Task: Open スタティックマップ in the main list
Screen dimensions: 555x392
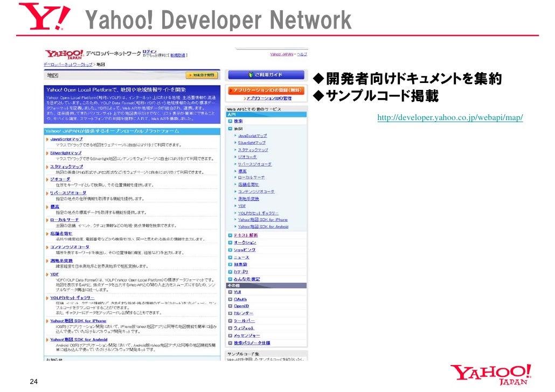Action: point(66,166)
